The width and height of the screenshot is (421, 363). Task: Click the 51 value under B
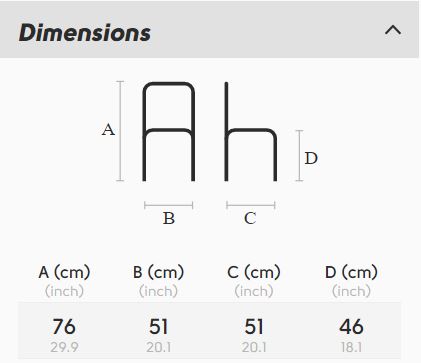[x=158, y=327]
